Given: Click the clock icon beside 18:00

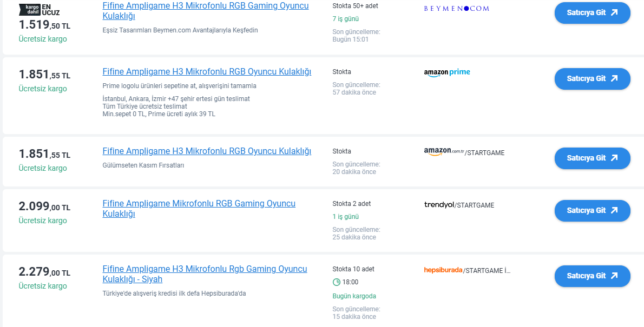Looking at the screenshot, I should click(x=337, y=282).
